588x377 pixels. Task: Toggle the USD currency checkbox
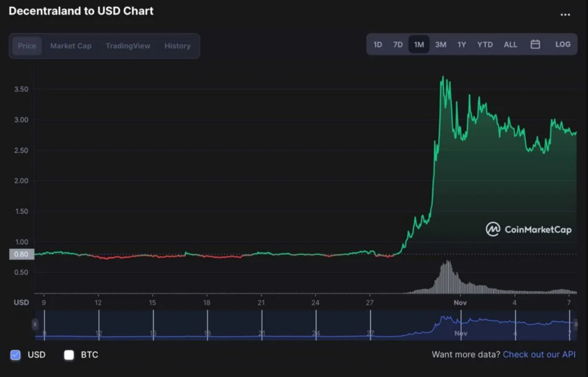coord(16,355)
